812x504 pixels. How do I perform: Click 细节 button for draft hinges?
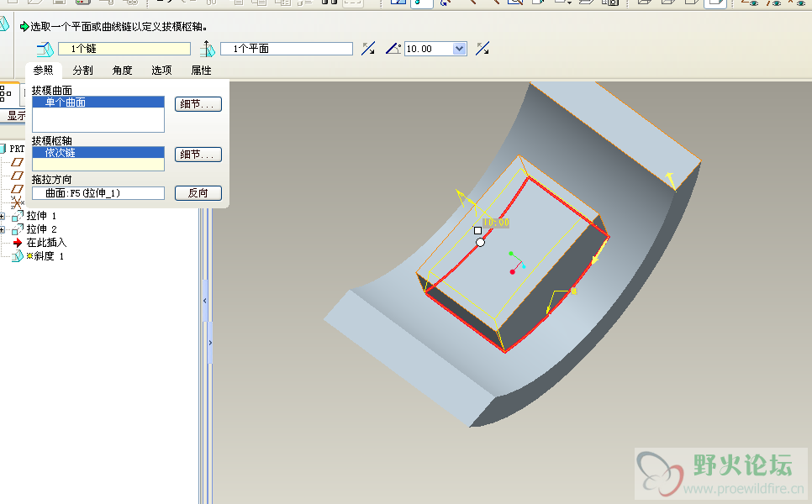coord(198,155)
